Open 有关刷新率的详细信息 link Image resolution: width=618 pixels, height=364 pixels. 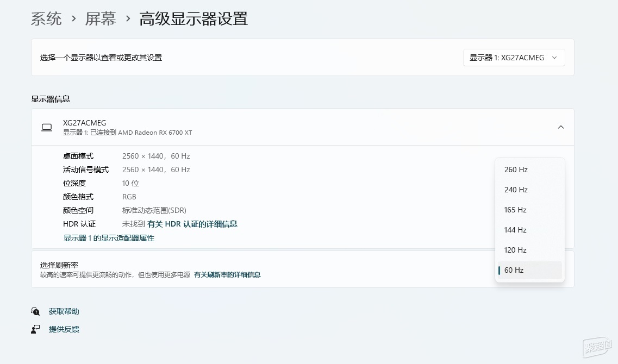coord(227,275)
